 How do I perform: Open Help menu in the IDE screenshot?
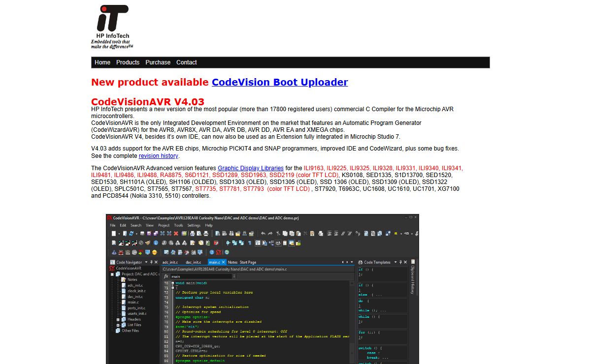209,225
